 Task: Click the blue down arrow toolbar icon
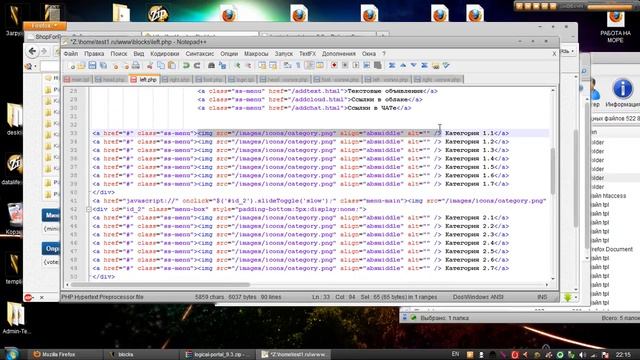click(x=413, y=66)
